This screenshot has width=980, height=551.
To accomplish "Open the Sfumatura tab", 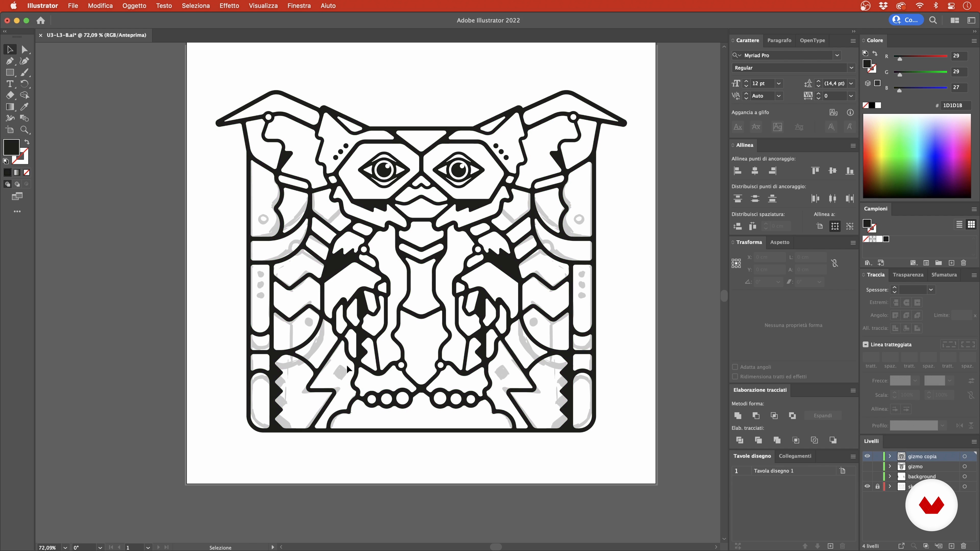I will pyautogui.click(x=944, y=274).
